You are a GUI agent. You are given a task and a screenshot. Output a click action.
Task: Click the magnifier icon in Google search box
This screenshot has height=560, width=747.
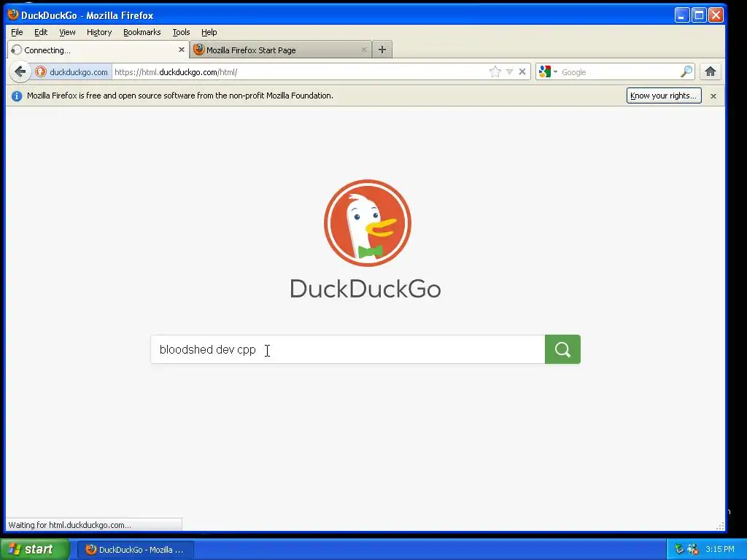coord(686,72)
